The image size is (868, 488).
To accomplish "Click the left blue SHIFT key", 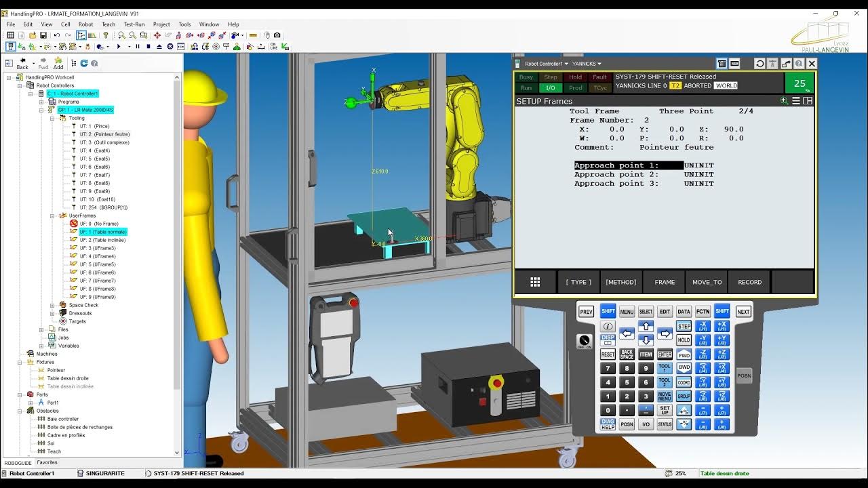I will tap(608, 312).
